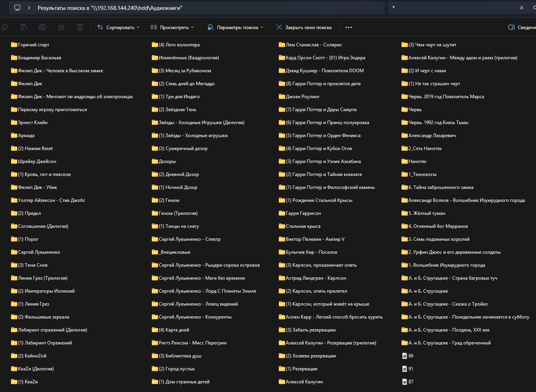Select the audio file named 86

click(x=411, y=356)
